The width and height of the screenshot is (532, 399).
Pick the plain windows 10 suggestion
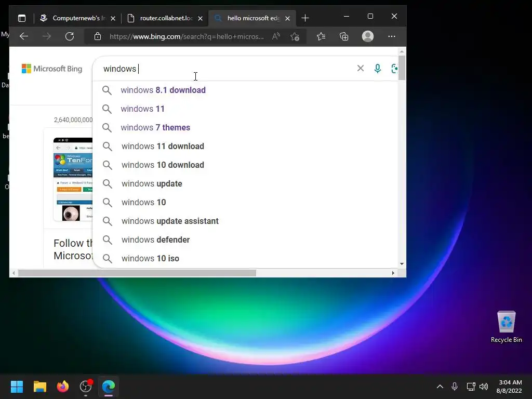coord(245,202)
